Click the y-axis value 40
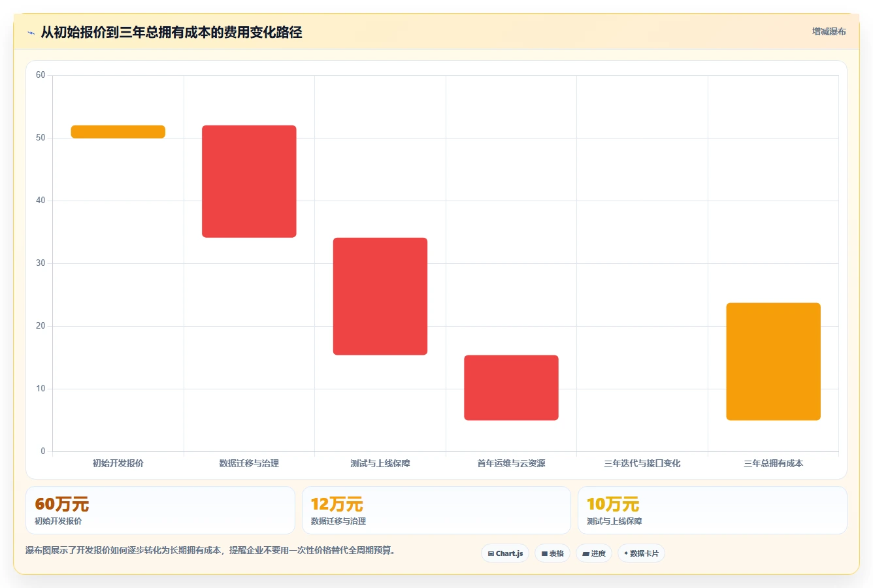Screen dimensions: 873x588 tap(41, 201)
